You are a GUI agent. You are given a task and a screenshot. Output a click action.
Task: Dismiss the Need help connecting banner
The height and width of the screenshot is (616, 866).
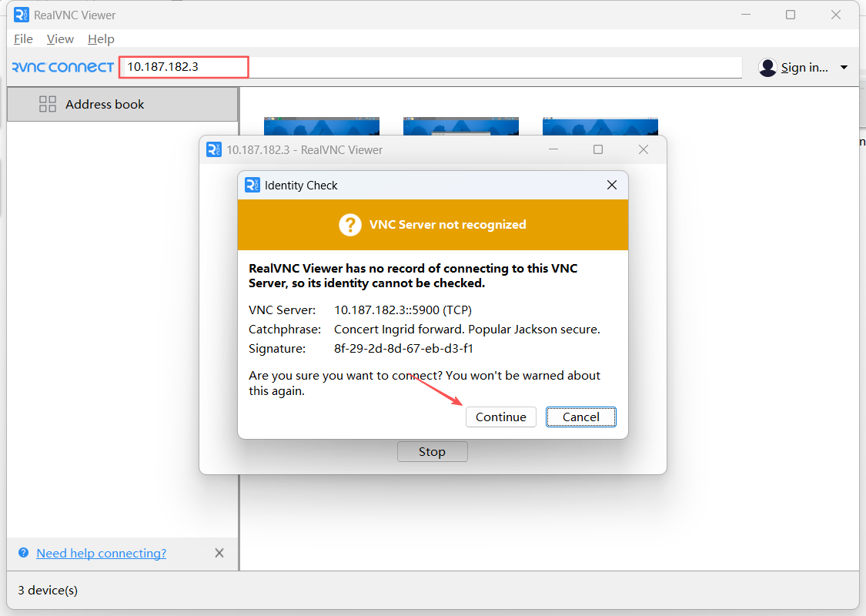click(x=219, y=553)
